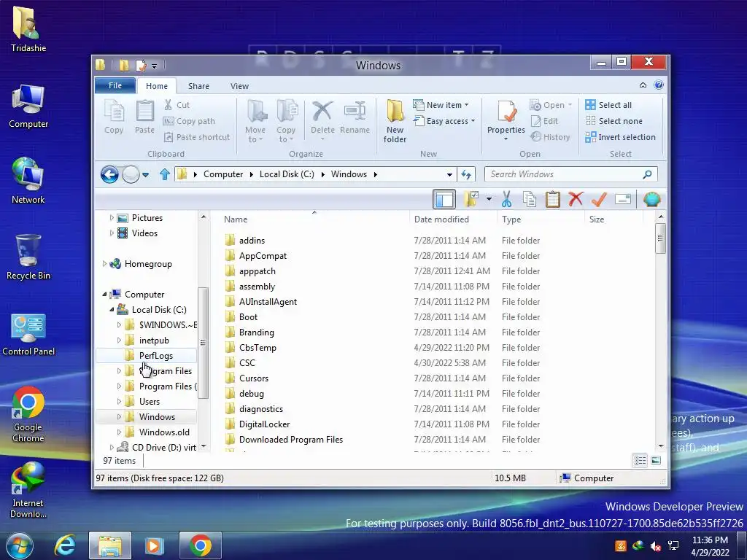Click Paste shortcut in the ribbon

click(x=197, y=137)
